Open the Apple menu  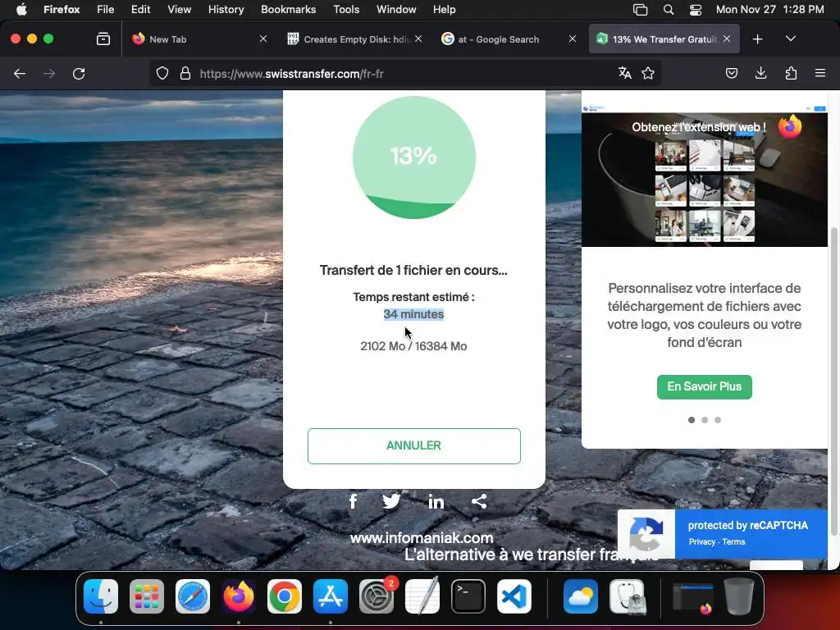tap(21, 9)
